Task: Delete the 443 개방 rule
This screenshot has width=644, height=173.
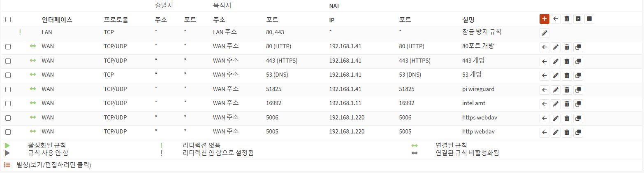Action: 567,61
